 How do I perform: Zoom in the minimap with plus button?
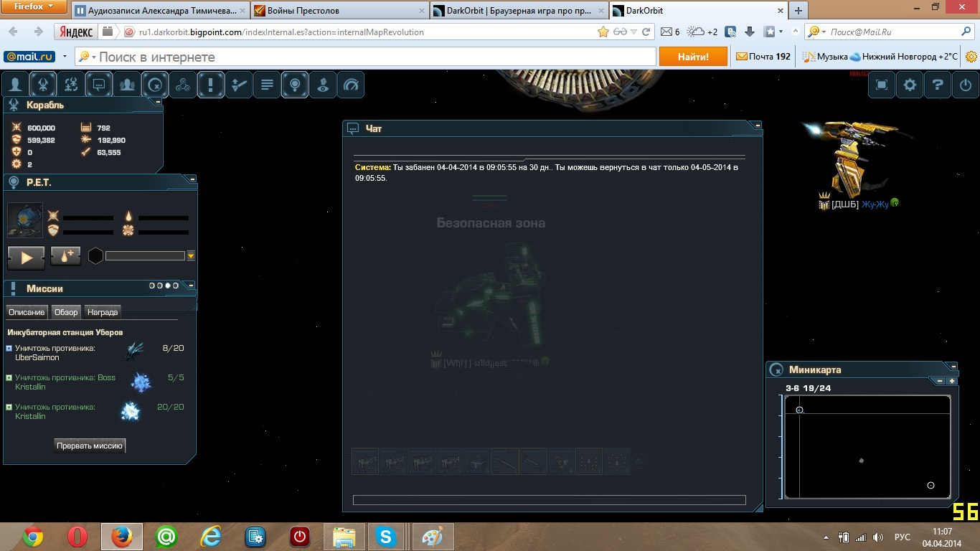click(952, 381)
